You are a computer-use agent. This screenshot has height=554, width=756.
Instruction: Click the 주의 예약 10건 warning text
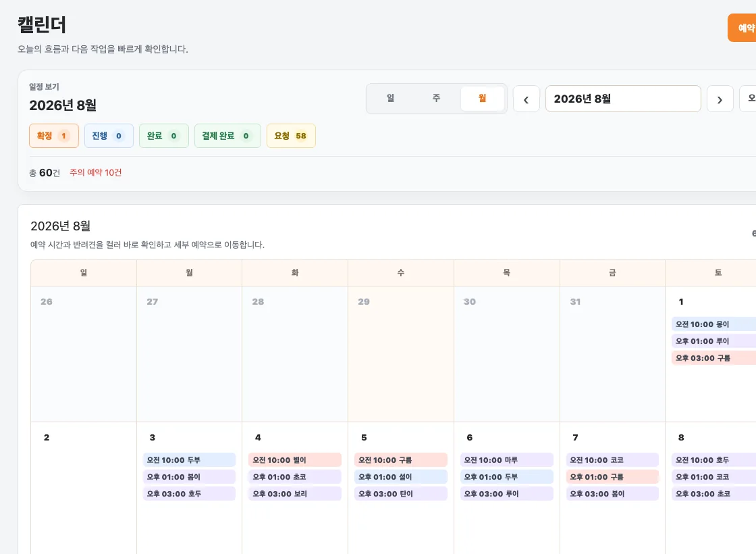tap(95, 173)
